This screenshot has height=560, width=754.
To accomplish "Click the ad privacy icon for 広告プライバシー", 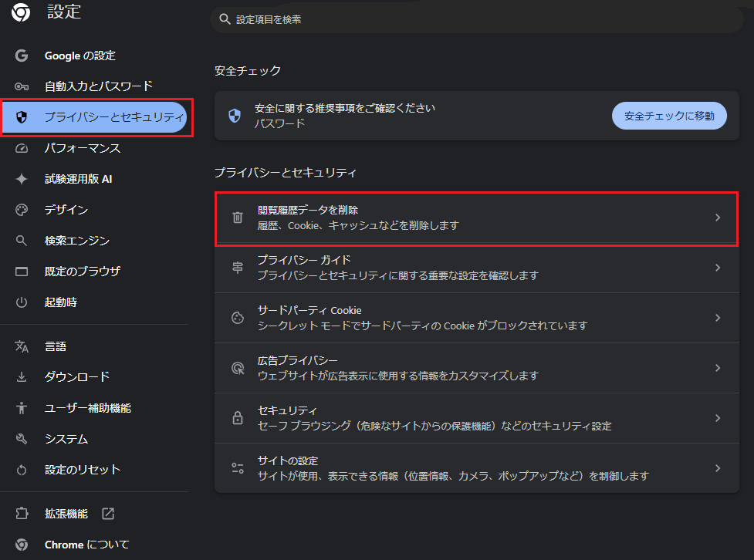I will pyautogui.click(x=238, y=368).
